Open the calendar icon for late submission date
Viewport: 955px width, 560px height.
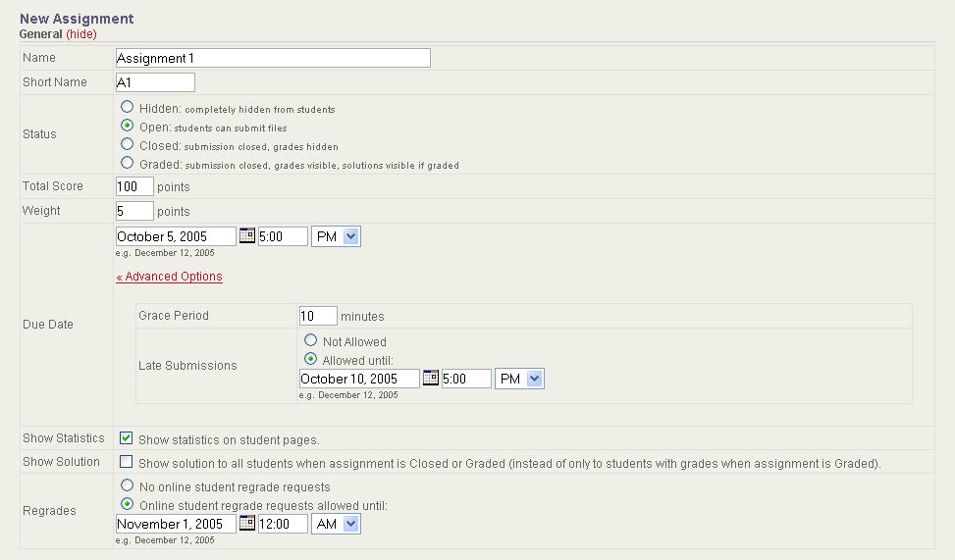tap(430, 379)
